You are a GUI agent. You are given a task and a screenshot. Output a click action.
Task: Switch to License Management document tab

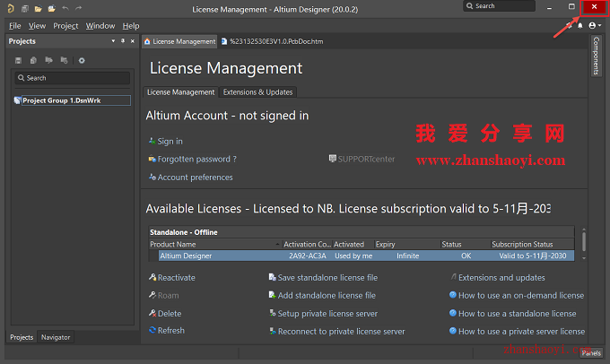click(x=179, y=41)
